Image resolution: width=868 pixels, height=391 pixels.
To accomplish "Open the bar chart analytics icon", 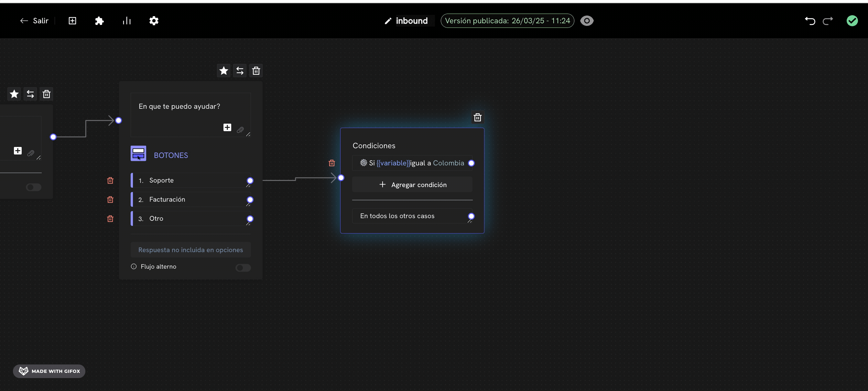I will [x=127, y=21].
